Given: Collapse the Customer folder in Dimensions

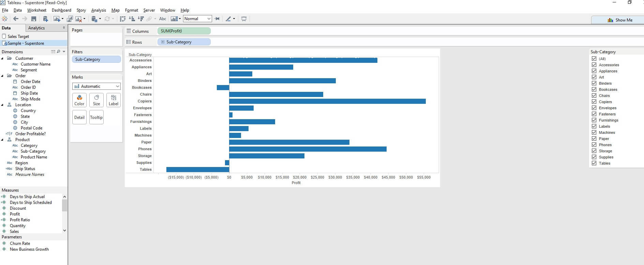Looking at the screenshot, I should pyautogui.click(x=2, y=58).
